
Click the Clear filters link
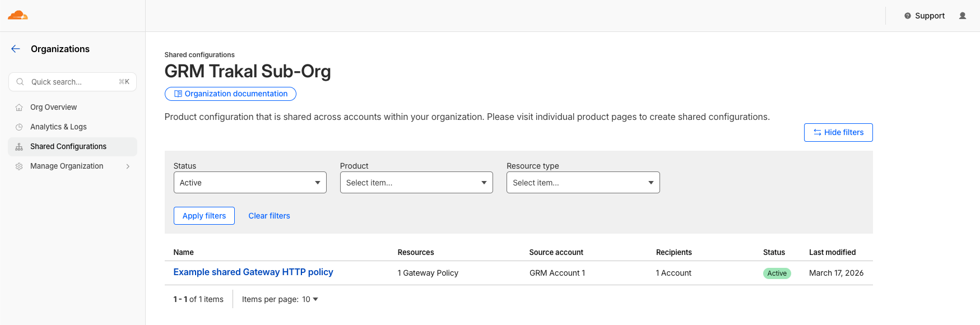pos(269,216)
